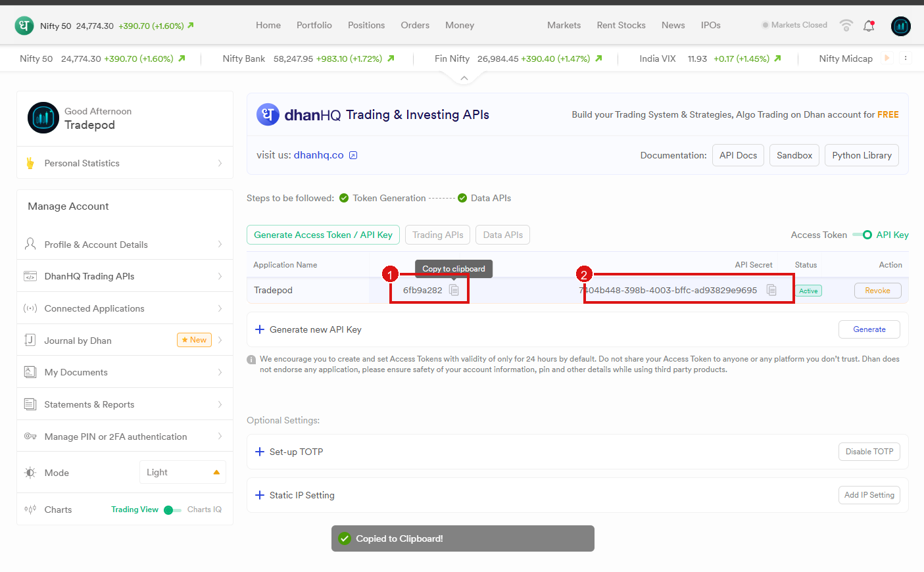The height and width of the screenshot is (572, 924).
Task: Toggle Charts between Trading View and Charts IQ
Action: click(172, 510)
